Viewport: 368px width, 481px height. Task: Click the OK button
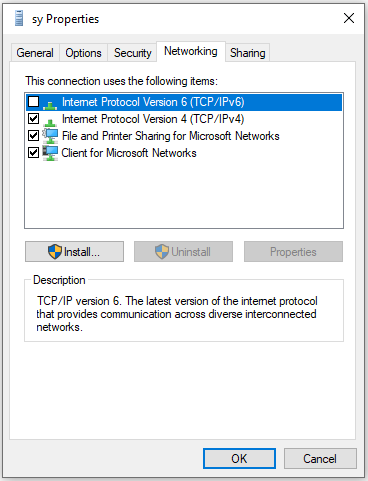click(x=239, y=459)
